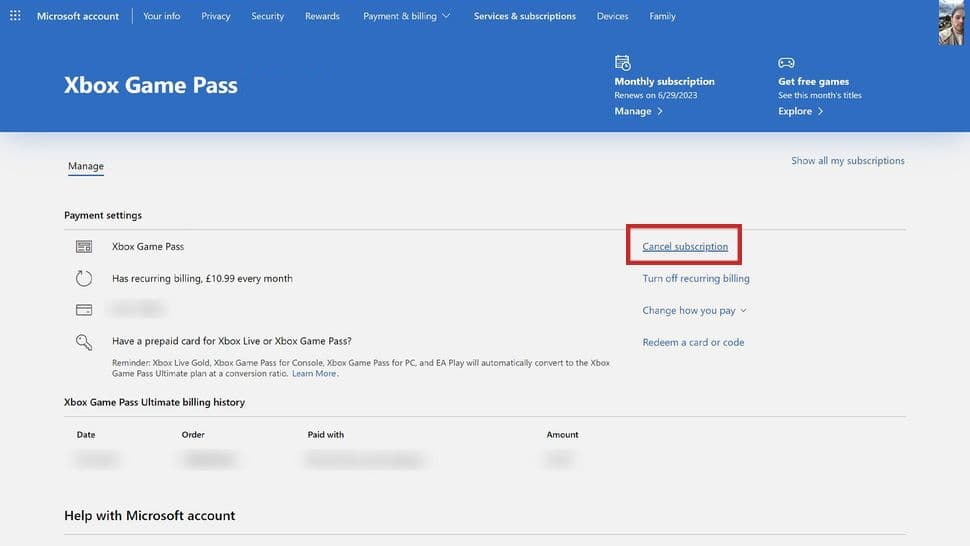Click the Order column header
Viewport: 970px width, 546px height.
(x=193, y=435)
